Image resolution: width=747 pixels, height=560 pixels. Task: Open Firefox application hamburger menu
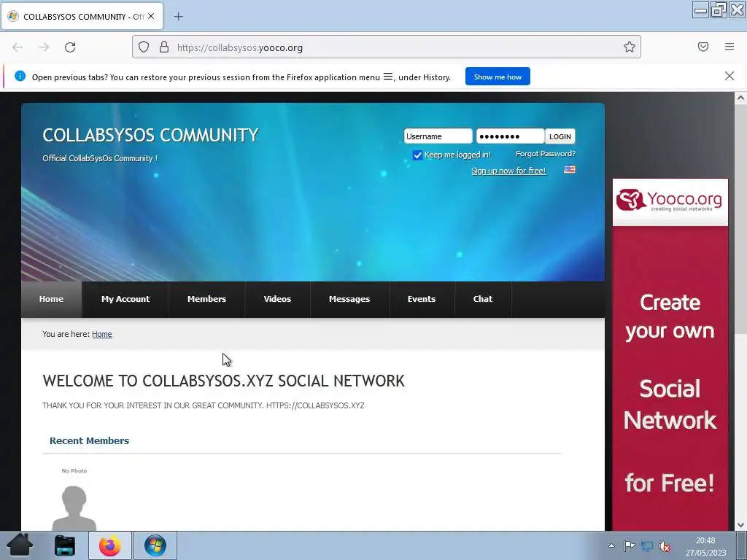click(729, 47)
